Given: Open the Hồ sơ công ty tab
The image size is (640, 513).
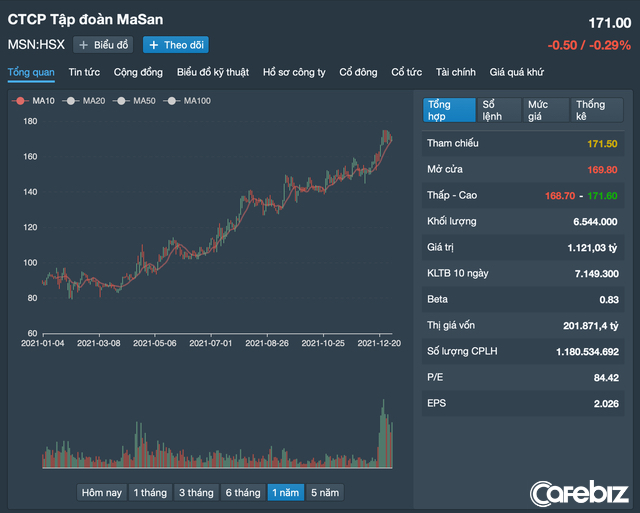Looking at the screenshot, I should click(x=294, y=72).
